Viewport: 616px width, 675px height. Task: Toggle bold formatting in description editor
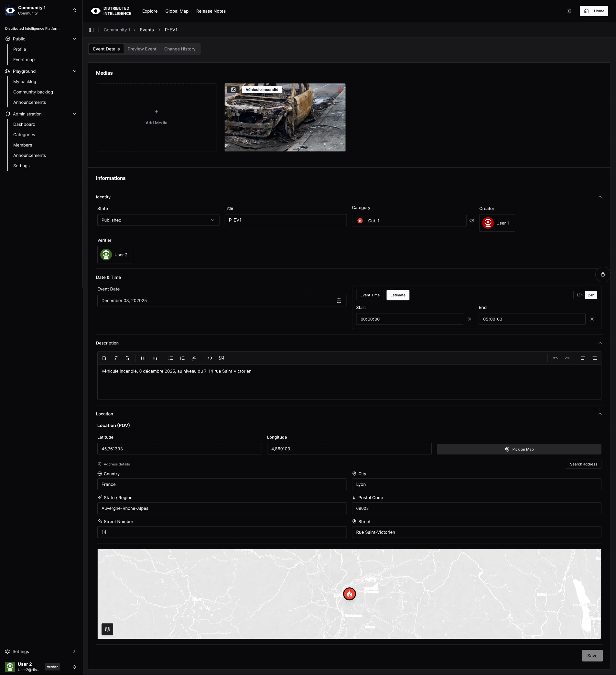tap(104, 358)
